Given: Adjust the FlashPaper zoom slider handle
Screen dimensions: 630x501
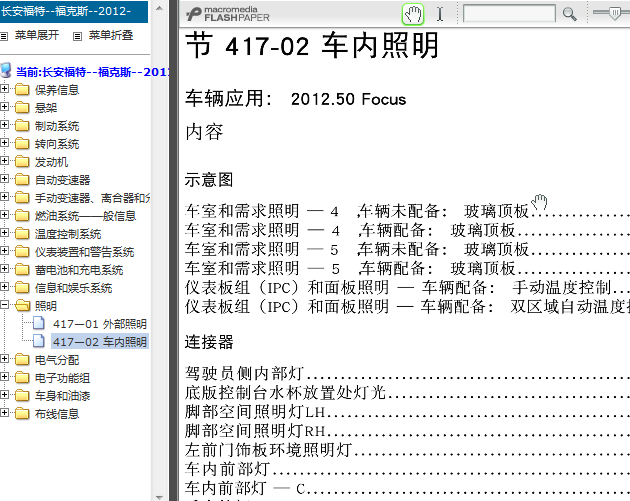Looking at the screenshot, I should [615, 14].
